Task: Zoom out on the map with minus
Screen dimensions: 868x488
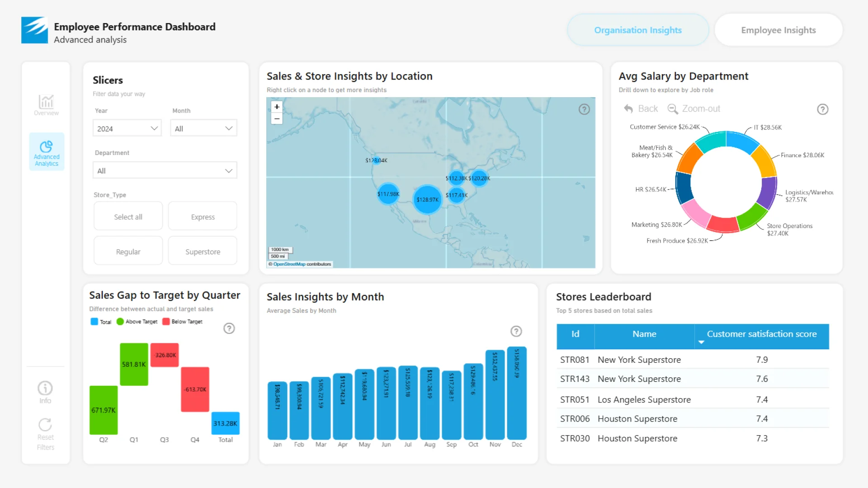Action: 277,119
